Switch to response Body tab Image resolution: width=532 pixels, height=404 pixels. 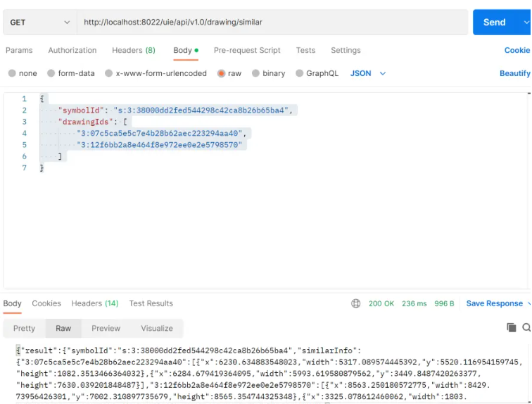[12, 303]
